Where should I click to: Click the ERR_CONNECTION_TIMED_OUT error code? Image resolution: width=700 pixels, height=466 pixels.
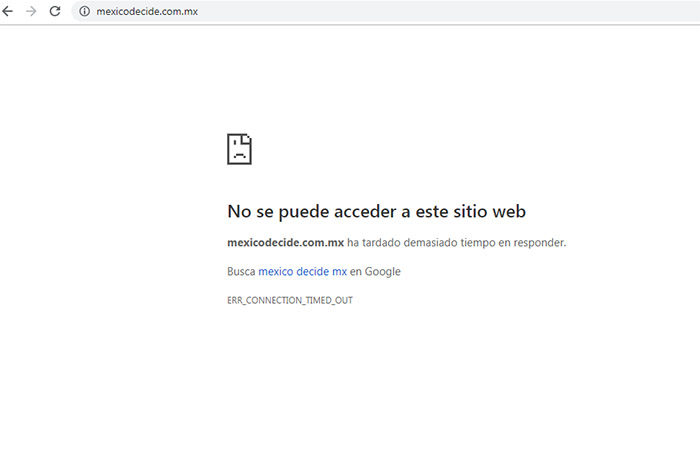[x=290, y=300]
